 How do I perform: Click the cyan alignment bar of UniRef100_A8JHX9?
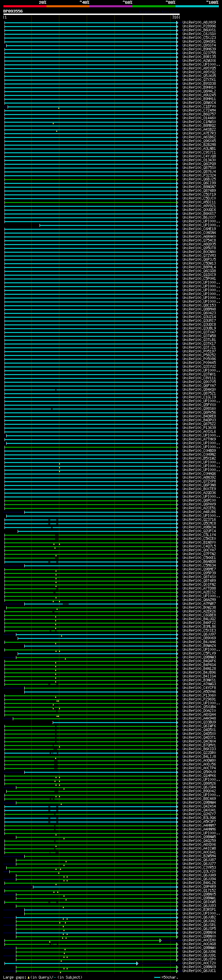pyautogui.click(x=91, y=23)
